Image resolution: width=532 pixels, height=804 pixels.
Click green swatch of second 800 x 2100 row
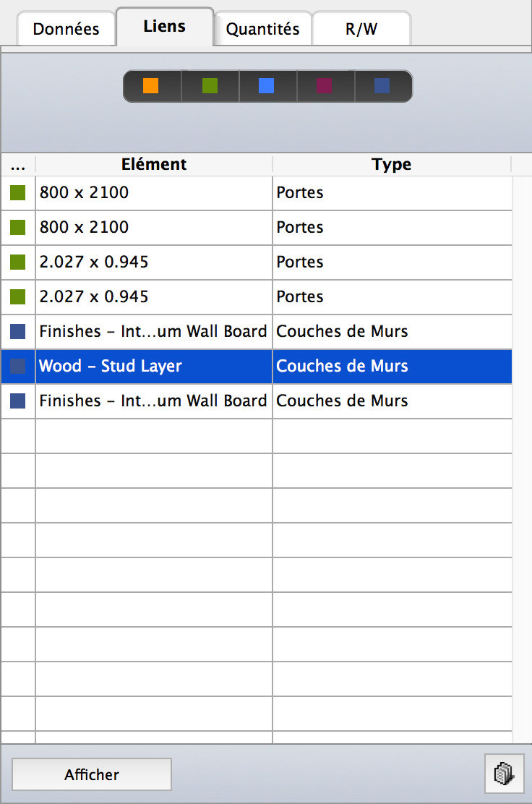point(18,227)
